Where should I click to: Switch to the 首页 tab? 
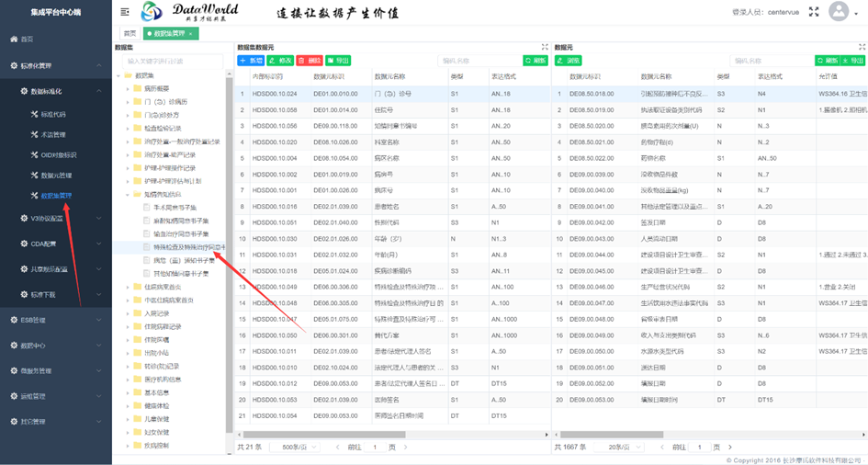click(130, 33)
